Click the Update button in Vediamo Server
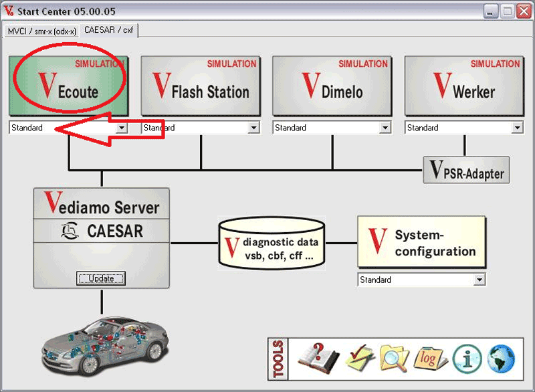The height and width of the screenshot is (392, 535). pos(101,278)
